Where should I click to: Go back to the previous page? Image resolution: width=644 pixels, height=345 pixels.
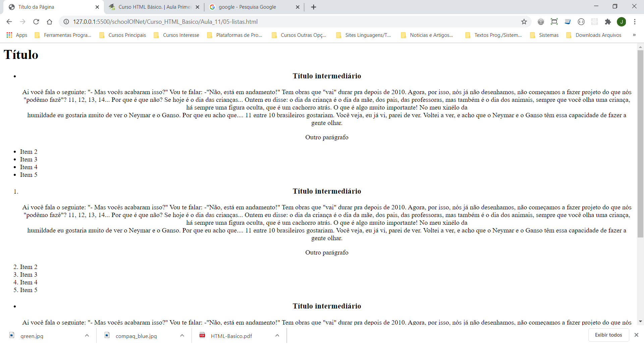click(9, 22)
